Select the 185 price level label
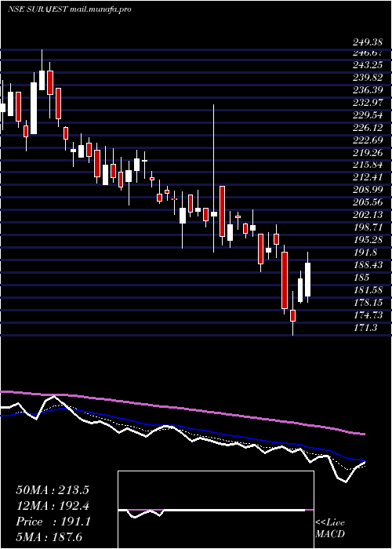Viewport: 392px width, 549px height. tap(361, 278)
